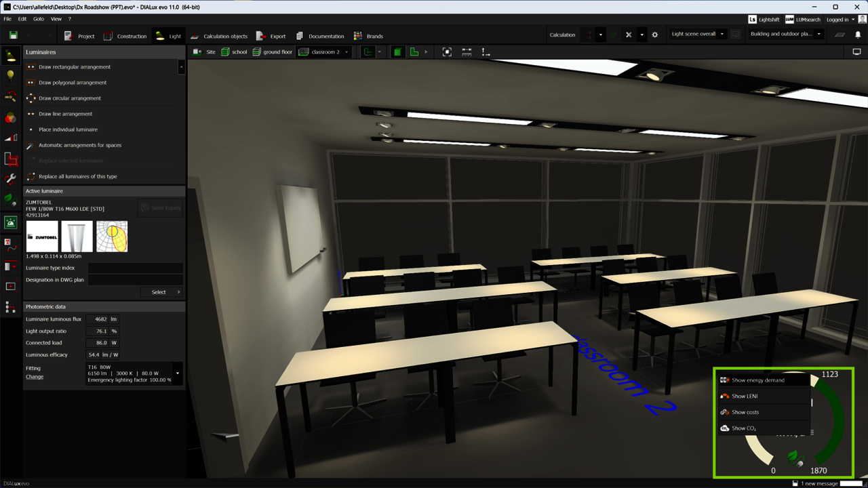Click the zoom-to-fit view icon
Image resolution: width=868 pixels, height=488 pixels.
[x=447, y=52]
